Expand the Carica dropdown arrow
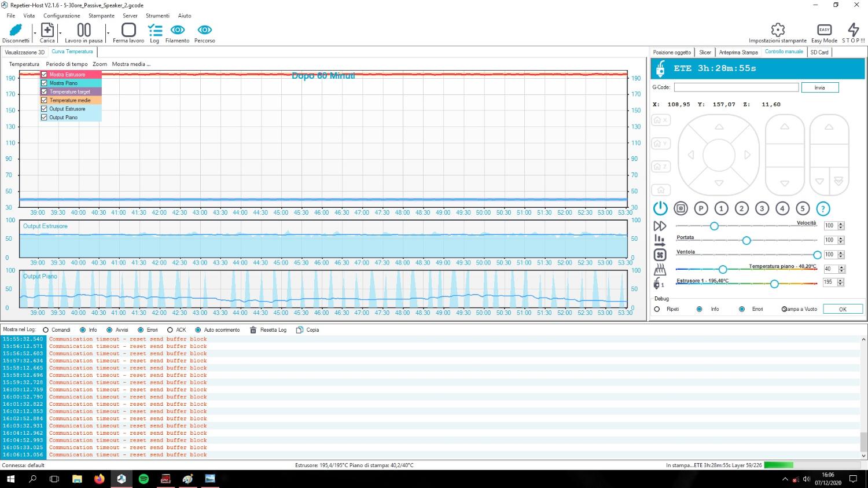 (60, 33)
